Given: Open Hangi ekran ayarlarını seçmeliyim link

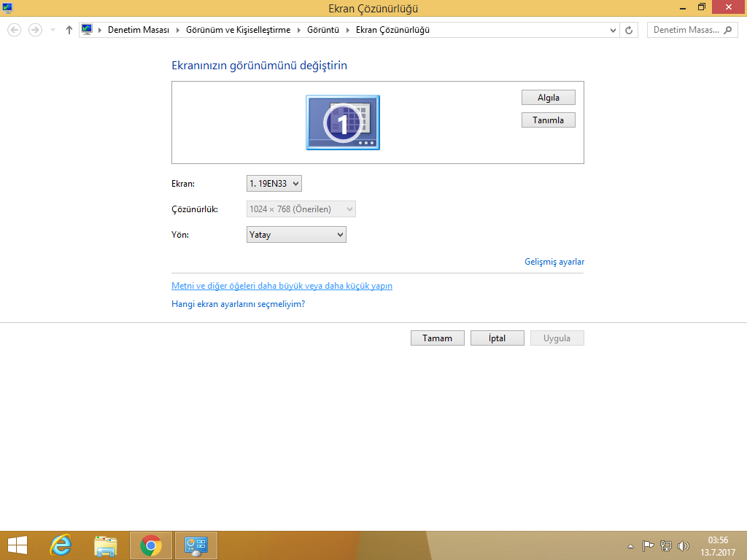Looking at the screenshot, I should [x=239, y=304].
